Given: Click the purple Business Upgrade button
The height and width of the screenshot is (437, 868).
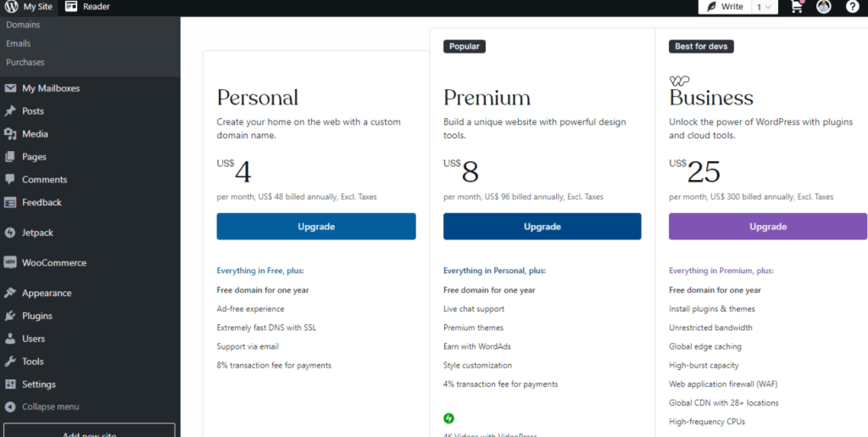Looking at the screenshot, I should click(767, 227).
